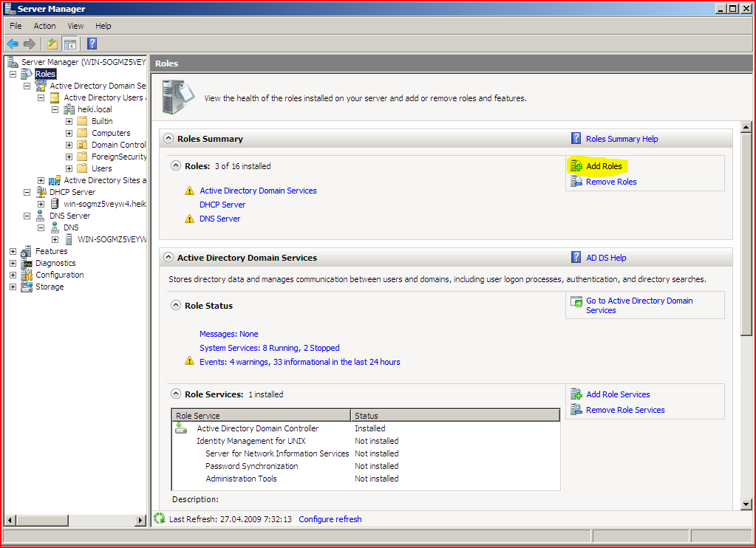The image size is (756, 548).
Task: Click the Role Service column header
Action: [261, 416]
